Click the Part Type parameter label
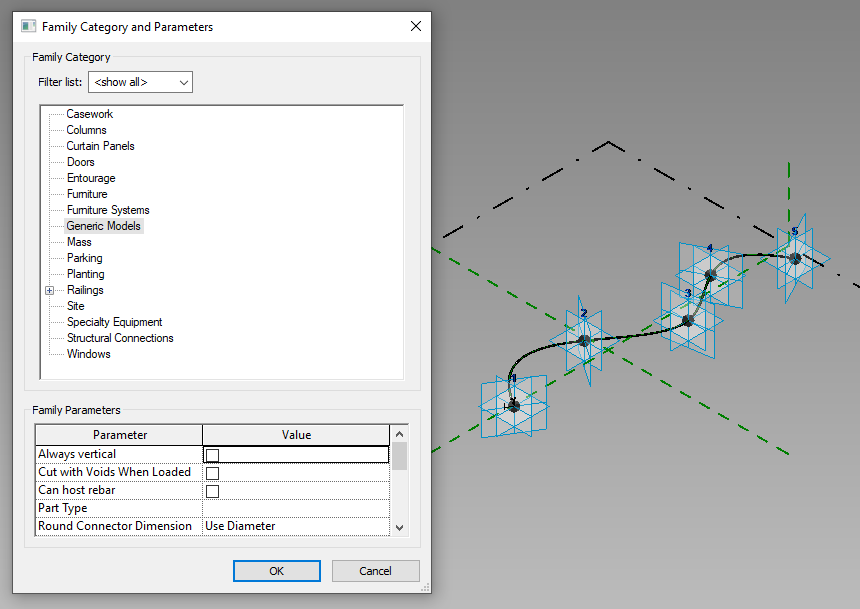 63,508
